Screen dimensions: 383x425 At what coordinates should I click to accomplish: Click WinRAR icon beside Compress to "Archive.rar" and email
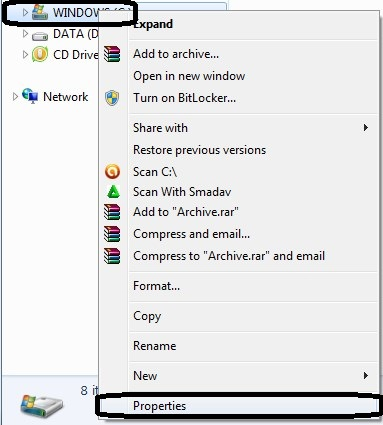112,256
